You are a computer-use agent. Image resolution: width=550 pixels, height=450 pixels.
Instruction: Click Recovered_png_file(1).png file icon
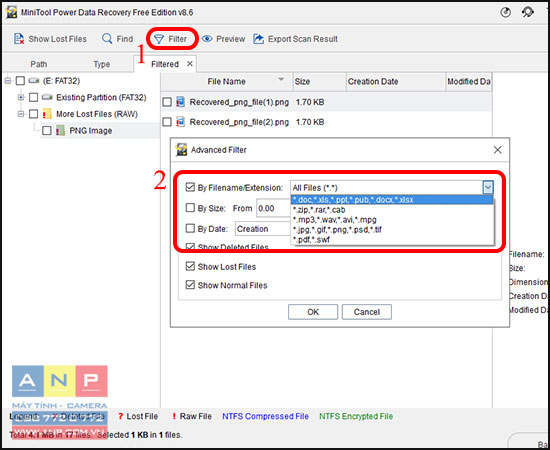tap(180, 102)
